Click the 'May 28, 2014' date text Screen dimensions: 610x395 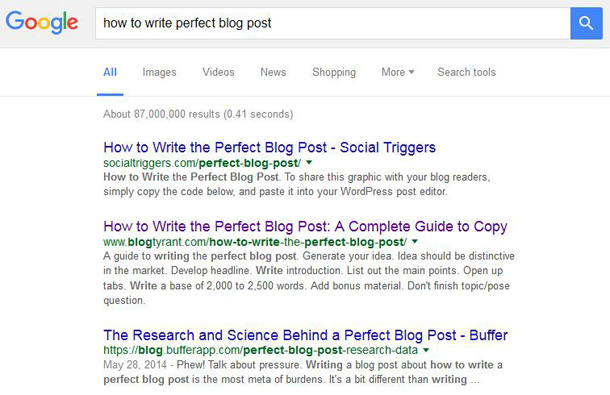135,365
